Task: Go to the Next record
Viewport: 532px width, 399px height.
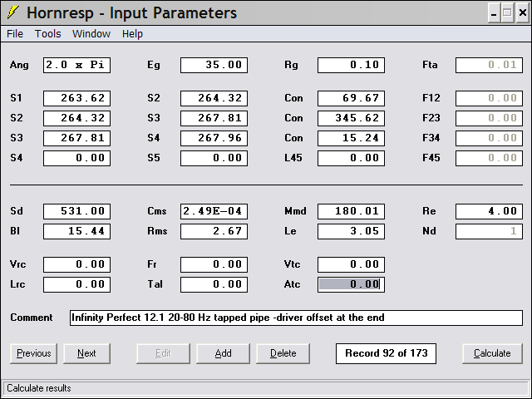Action: 86,353
